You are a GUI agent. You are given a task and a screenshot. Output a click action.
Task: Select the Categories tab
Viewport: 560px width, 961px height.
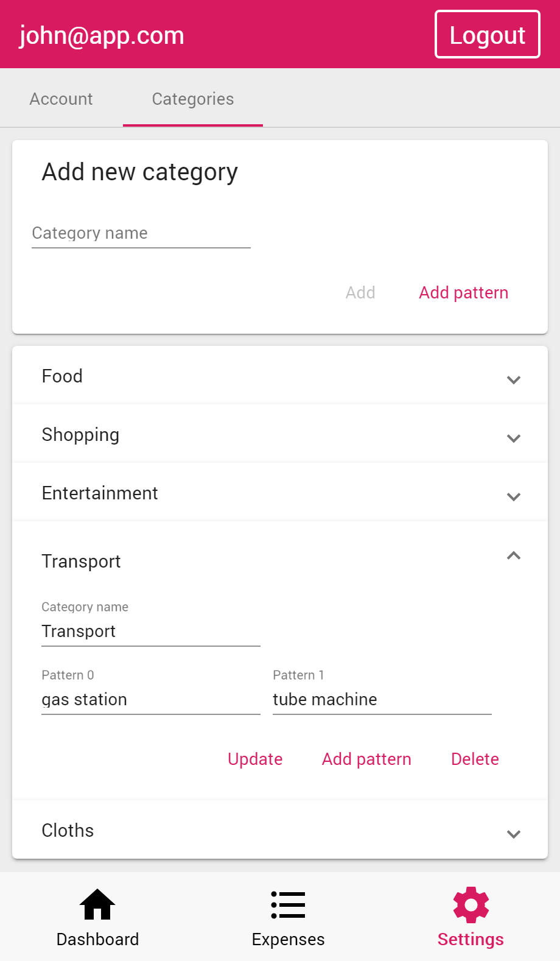coord(193,99)
